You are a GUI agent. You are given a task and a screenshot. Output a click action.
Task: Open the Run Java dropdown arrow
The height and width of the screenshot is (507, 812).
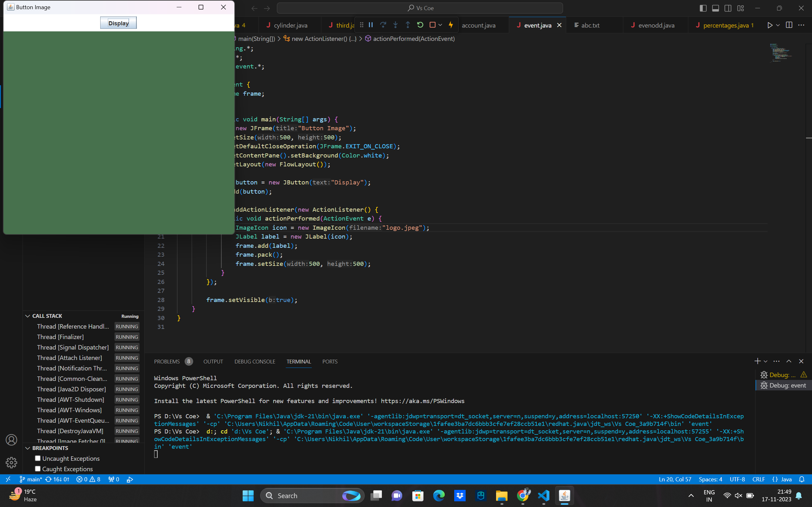[x=778, y=25]
